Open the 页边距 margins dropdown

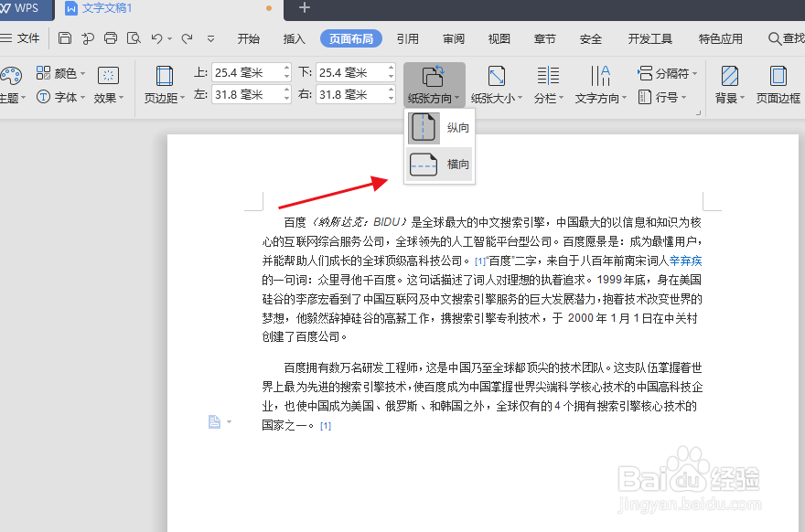[x=164, y=85]
